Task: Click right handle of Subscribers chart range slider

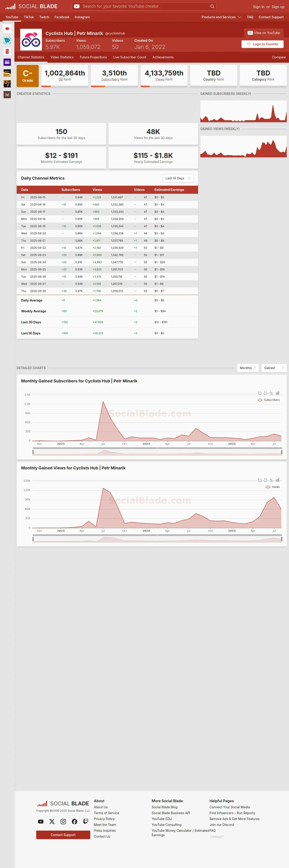Action: click(282, 452)
